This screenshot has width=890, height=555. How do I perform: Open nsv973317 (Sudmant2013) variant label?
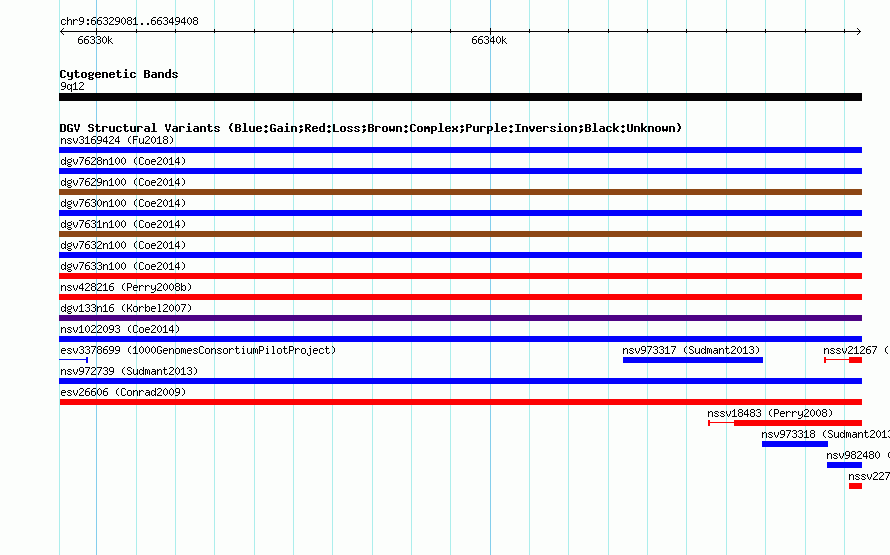tap(691, 350)
